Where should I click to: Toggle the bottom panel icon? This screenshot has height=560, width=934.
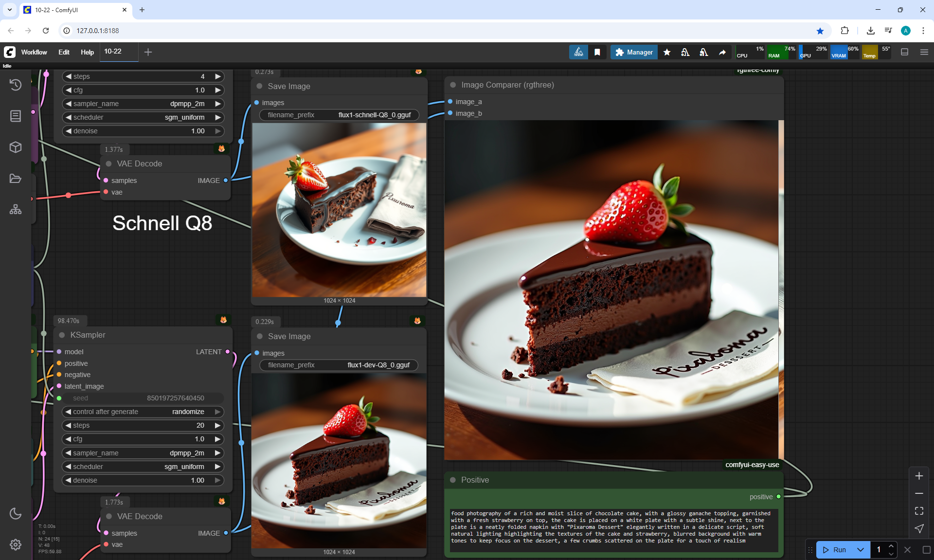pos(905,52)
